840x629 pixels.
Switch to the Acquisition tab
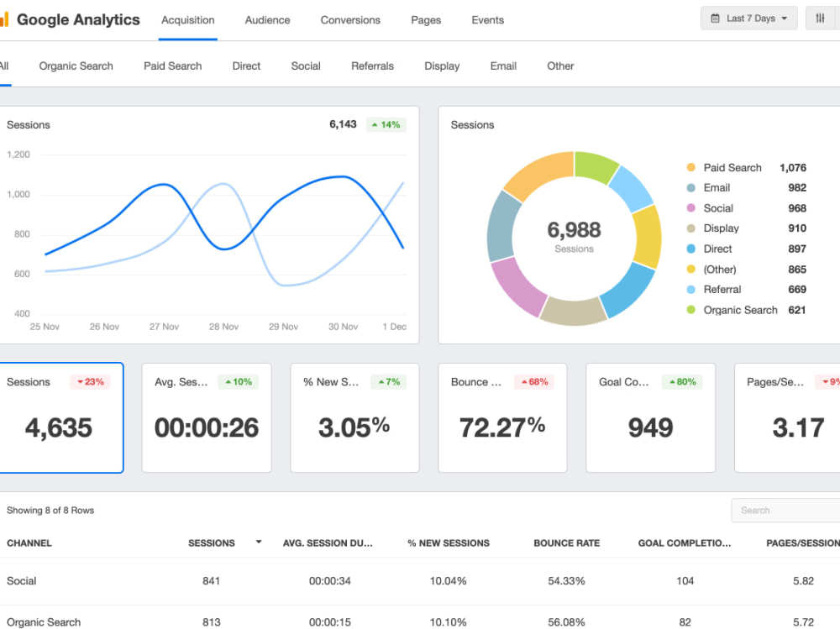click(188, 20)
